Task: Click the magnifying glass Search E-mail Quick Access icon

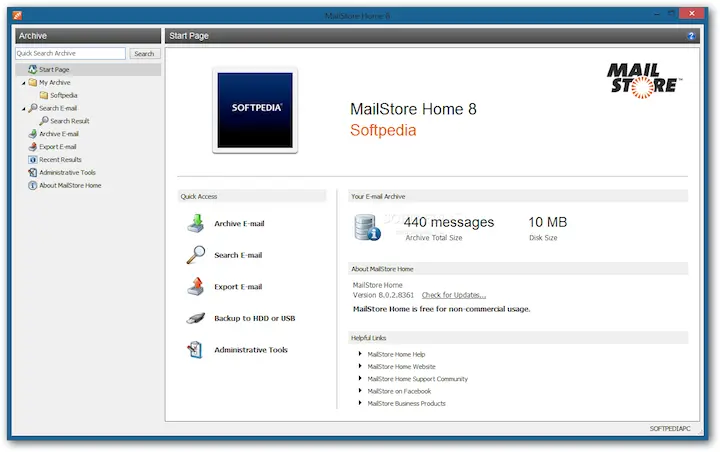Action: [x=196, y=254]
